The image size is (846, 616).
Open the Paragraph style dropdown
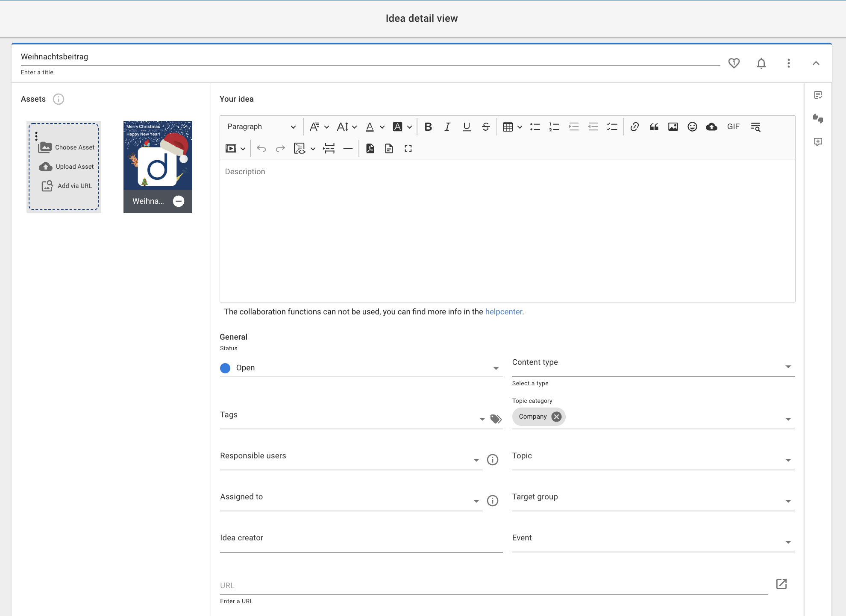(x=261, y=126)
